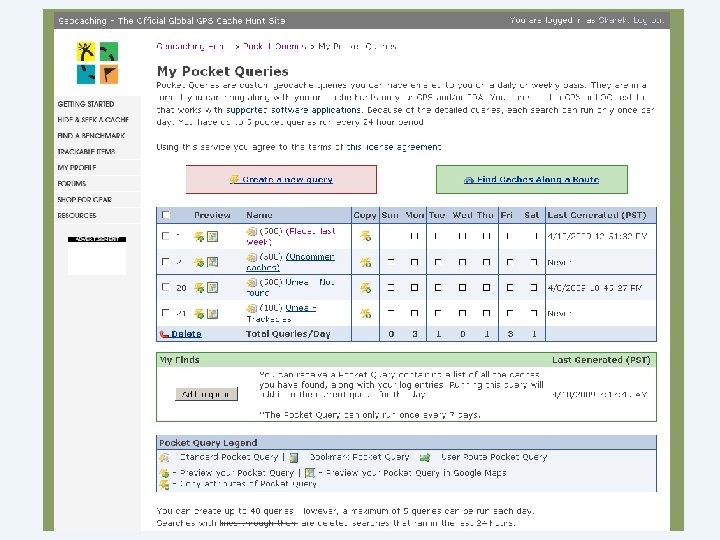
Task: Toggle Thursday for Umeå Trackables query
Action: click(486, 313)
